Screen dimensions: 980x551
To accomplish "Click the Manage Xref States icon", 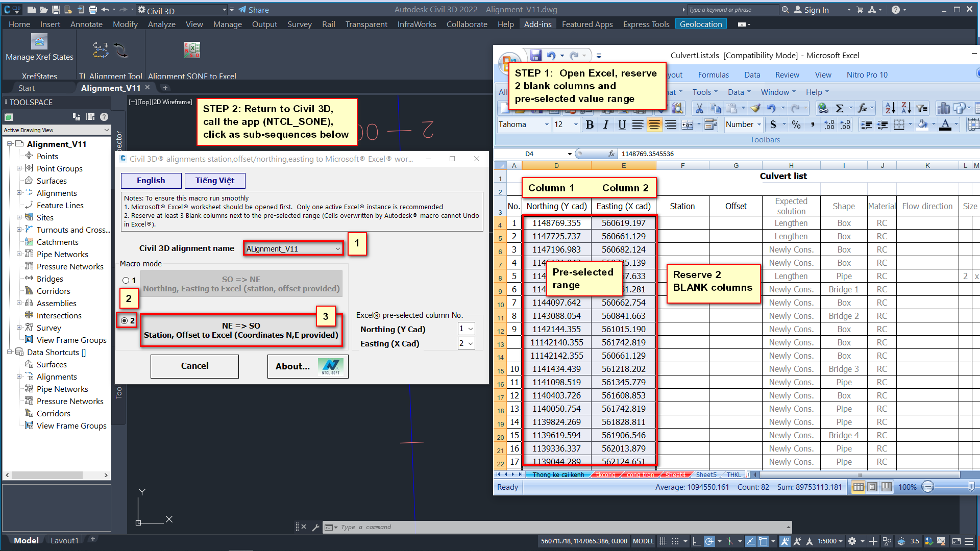I will pos(39,42).
